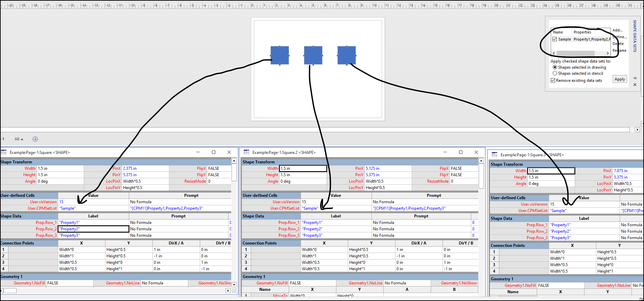Click the up arrow of the Square.2 window scrollbar
The width and height of the screenshot is (644, 301).
481,161
